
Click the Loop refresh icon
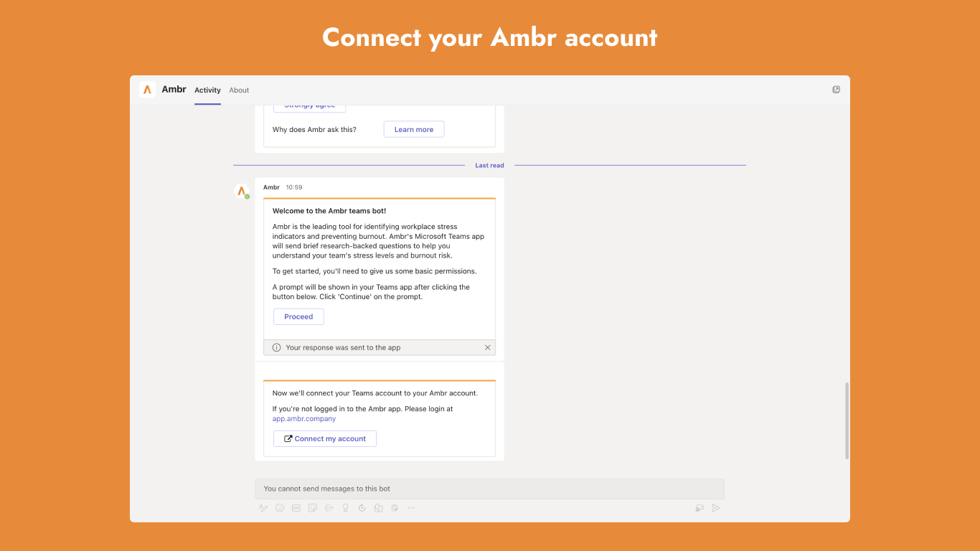pos(362,508)
